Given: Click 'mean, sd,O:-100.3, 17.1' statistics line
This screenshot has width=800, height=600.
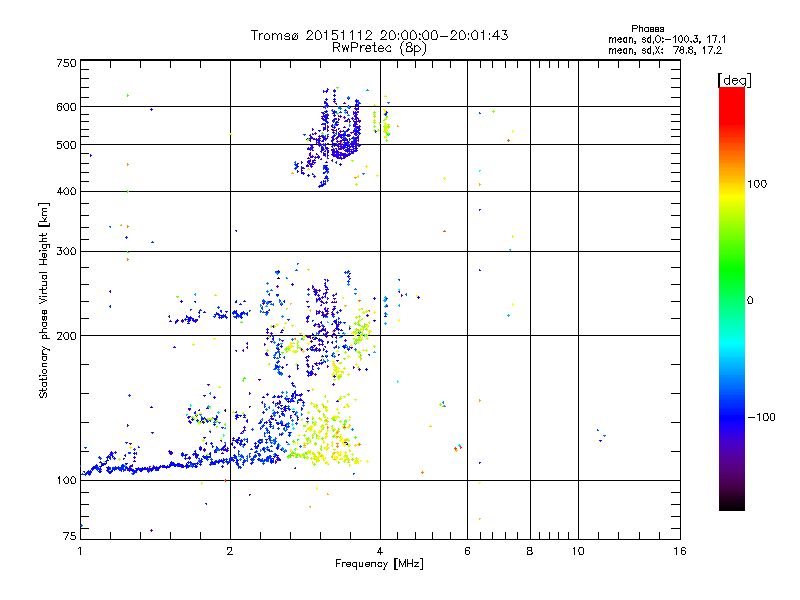Looking at the screenshot, I should 667,39.
